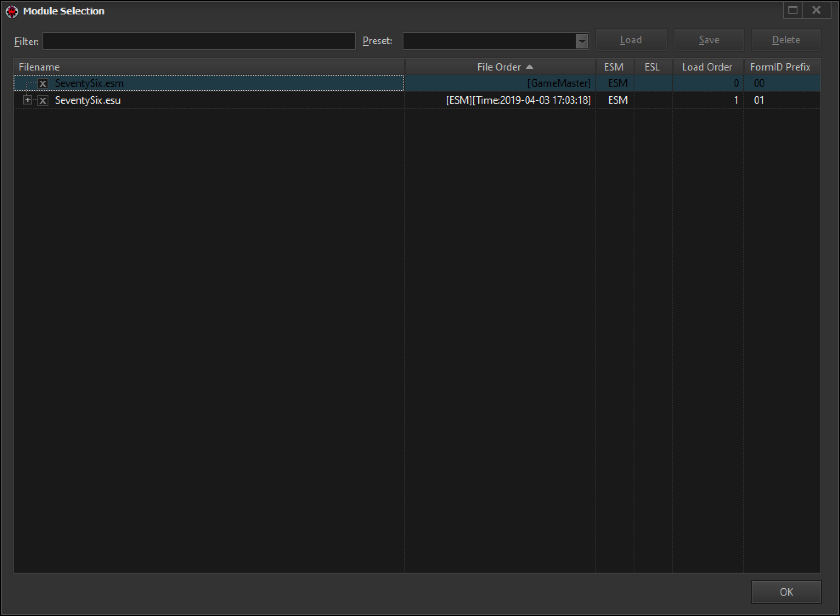Maximize the Module Selection window

pyautogui.click(x=792, y=10)
